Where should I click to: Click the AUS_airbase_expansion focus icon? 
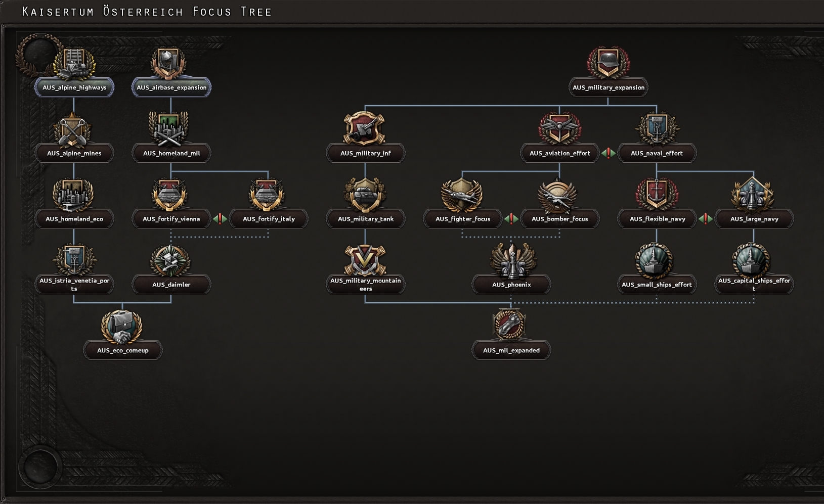[x=169, y=64]
